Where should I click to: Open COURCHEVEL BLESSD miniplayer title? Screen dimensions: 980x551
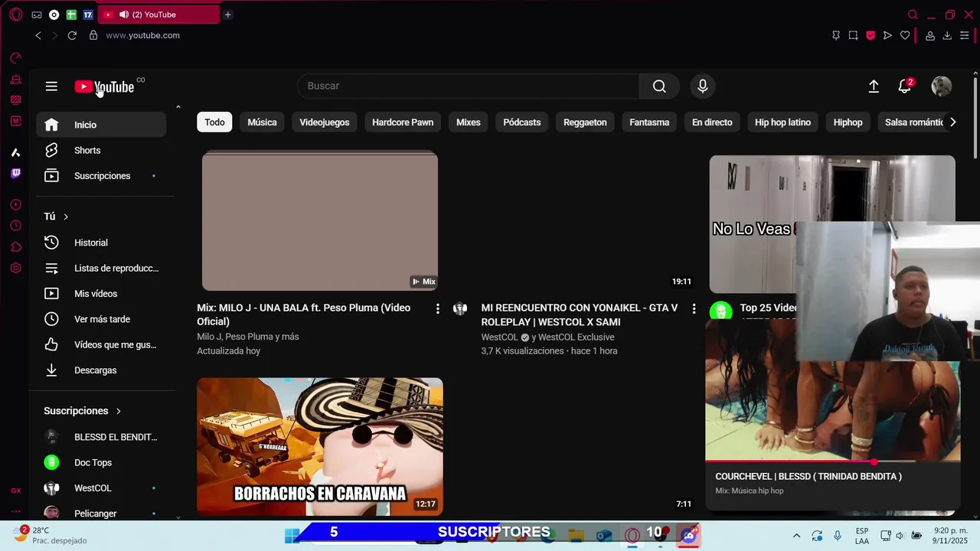coord(808,476)
